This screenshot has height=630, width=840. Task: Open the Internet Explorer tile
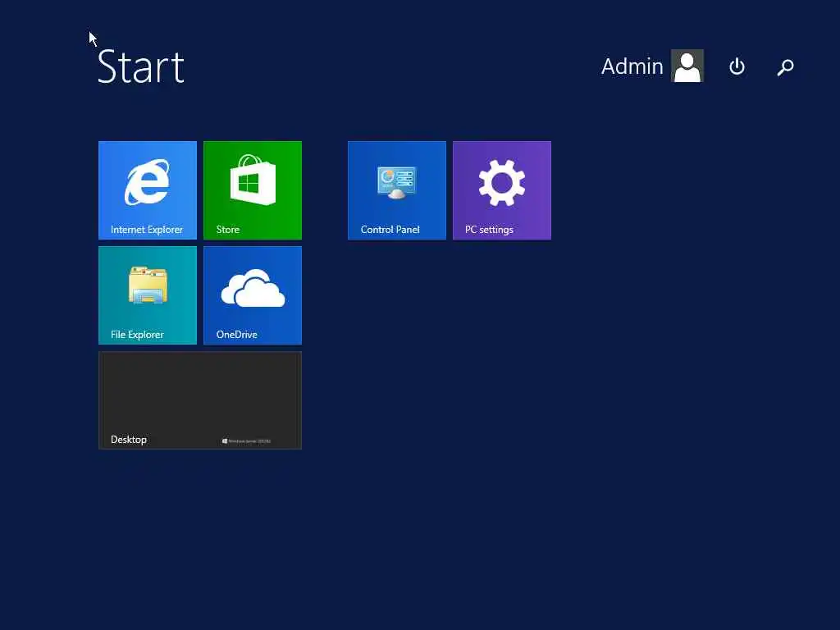pos(148,190)
